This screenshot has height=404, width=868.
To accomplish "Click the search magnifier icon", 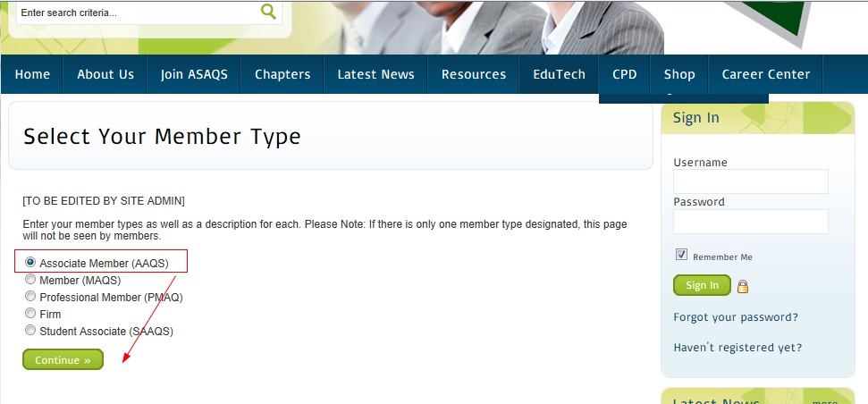I will tap(268, 12).
